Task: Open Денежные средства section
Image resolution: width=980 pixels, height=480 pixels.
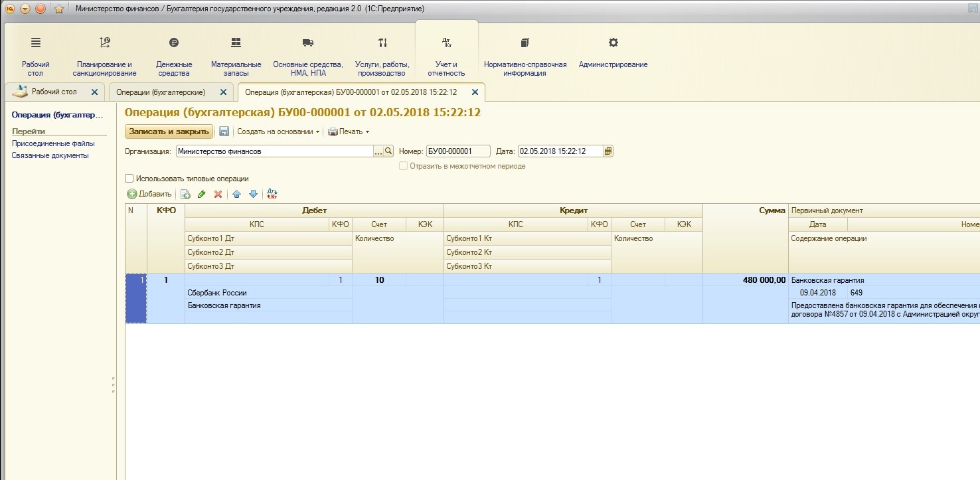Action: click(x=174, y=56)
